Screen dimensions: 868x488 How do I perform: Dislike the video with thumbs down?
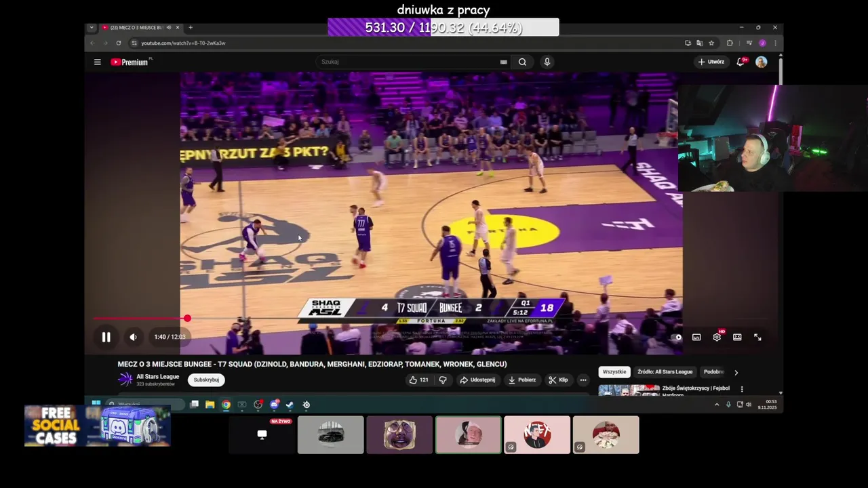pyautogui.click(x=443, y=380)
